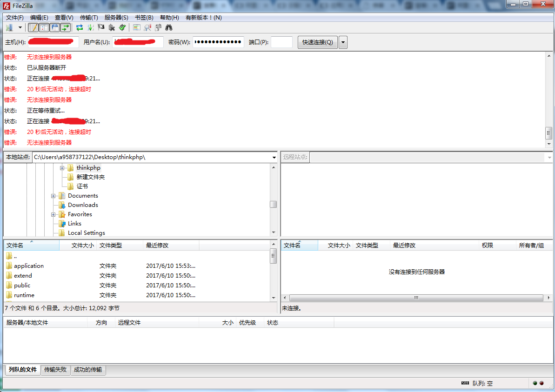555x392 pixels.
Task: Toggle the message log display
Action: point(33,27)
